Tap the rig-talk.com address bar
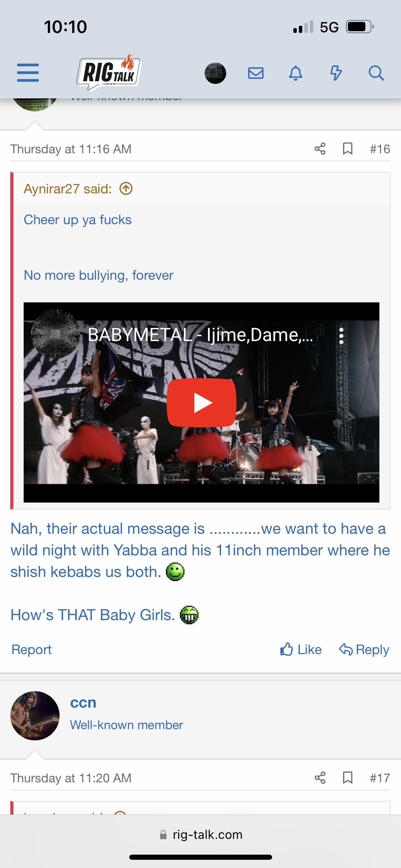Viewport: 401px width, 868px height. (200, 834)
